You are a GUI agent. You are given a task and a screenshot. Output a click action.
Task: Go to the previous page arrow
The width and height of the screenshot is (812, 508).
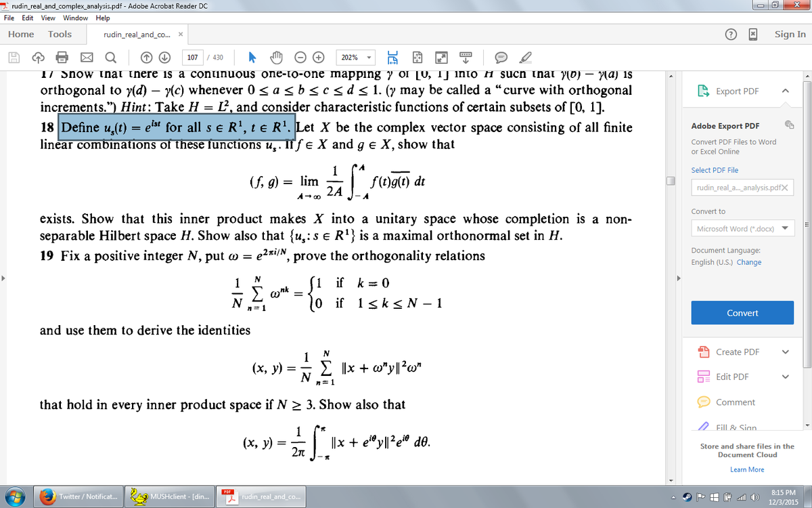(x=146, y=58)
